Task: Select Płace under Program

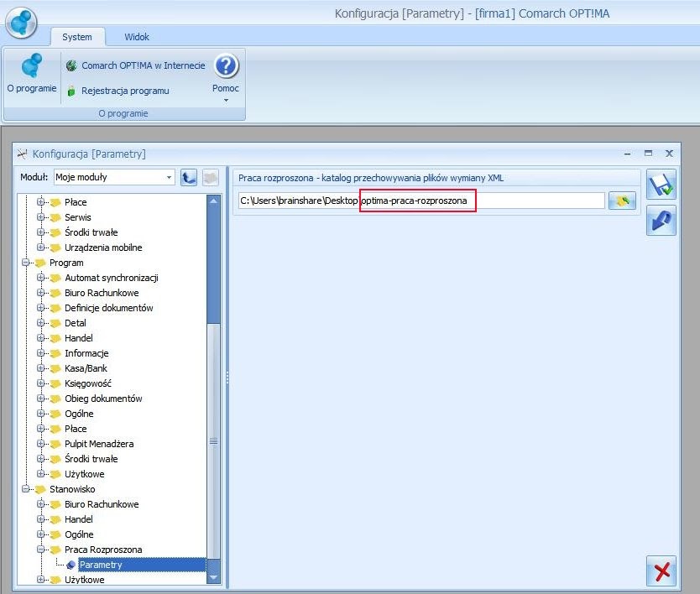Action: pyautogui.click(x=76, y=430)
